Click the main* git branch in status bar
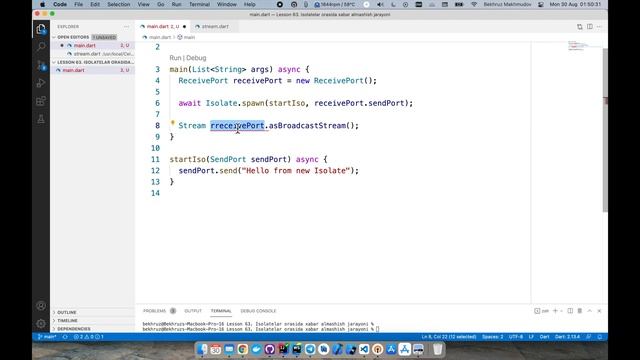The image size is (640, 360). tap(47, 337)
